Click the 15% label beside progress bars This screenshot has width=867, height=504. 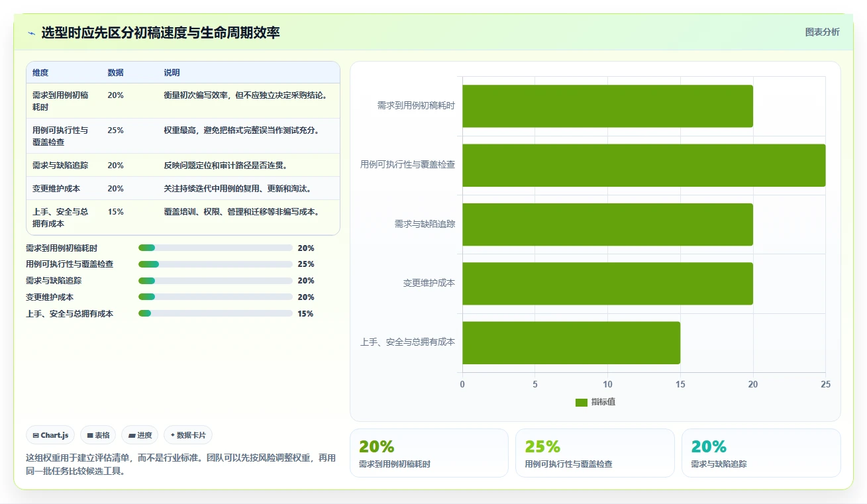pyautogui.click(x=305, y=314)
